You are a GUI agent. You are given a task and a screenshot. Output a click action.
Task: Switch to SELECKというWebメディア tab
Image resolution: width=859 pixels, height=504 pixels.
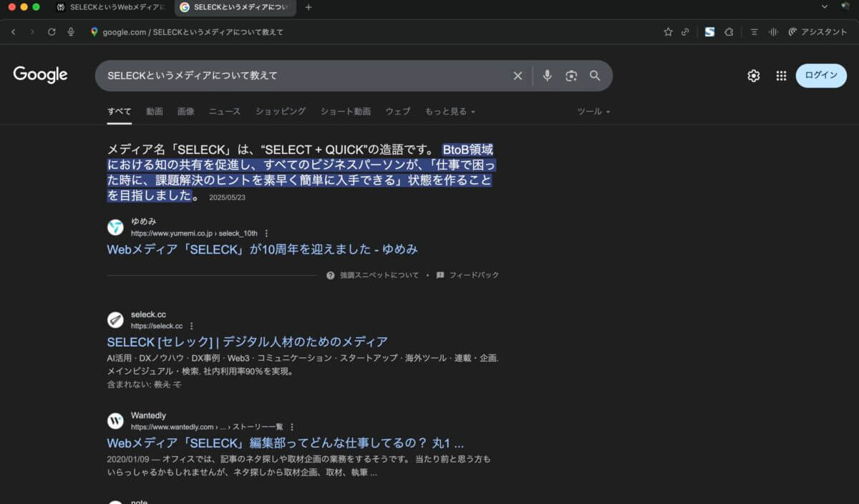111,7
